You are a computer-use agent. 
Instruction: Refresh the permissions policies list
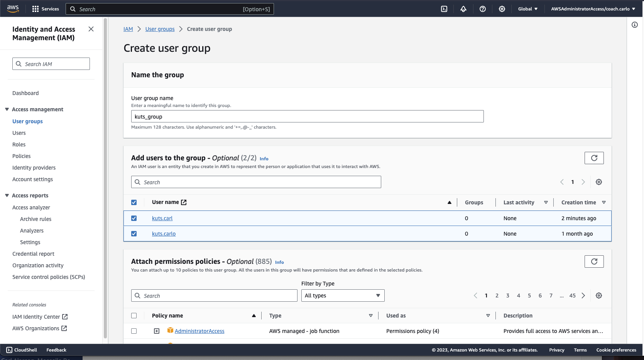[x=594, y=262]
